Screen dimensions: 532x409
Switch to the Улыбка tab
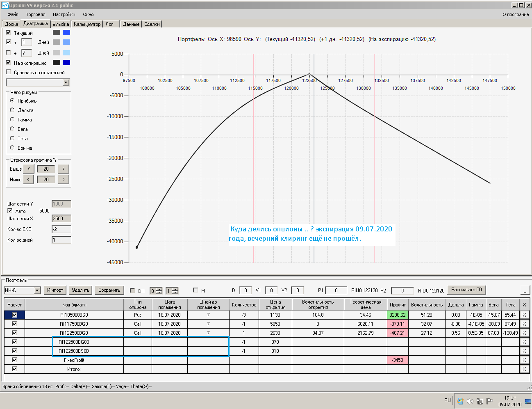(x=61, y=24)
